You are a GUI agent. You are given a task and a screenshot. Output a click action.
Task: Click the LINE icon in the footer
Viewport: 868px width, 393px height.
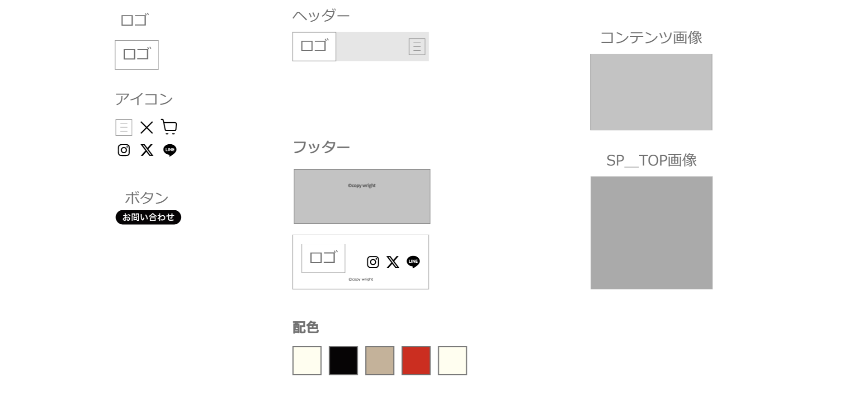pos(413,262)
